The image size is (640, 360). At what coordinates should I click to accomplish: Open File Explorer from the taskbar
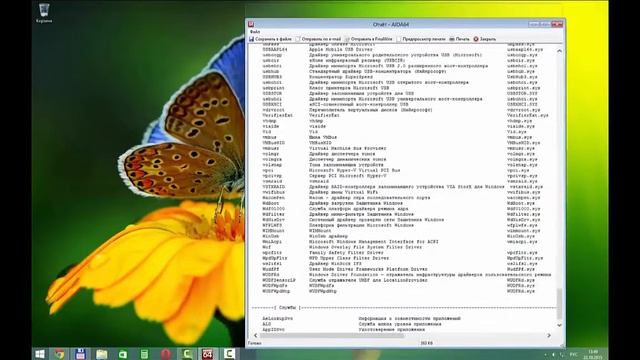[x=102, y=354]
